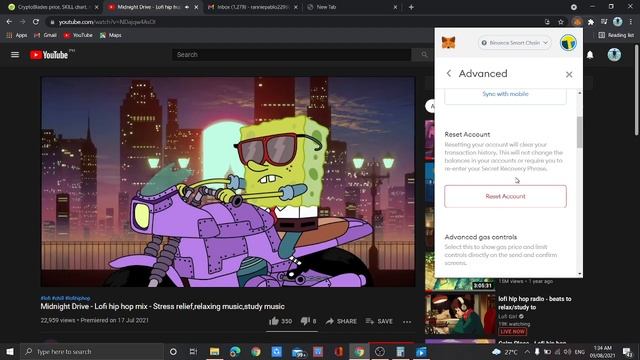The height and width of the screenshot is (360, 640).
Task: Open the weather 27°C widget
Action: (505, 352)
